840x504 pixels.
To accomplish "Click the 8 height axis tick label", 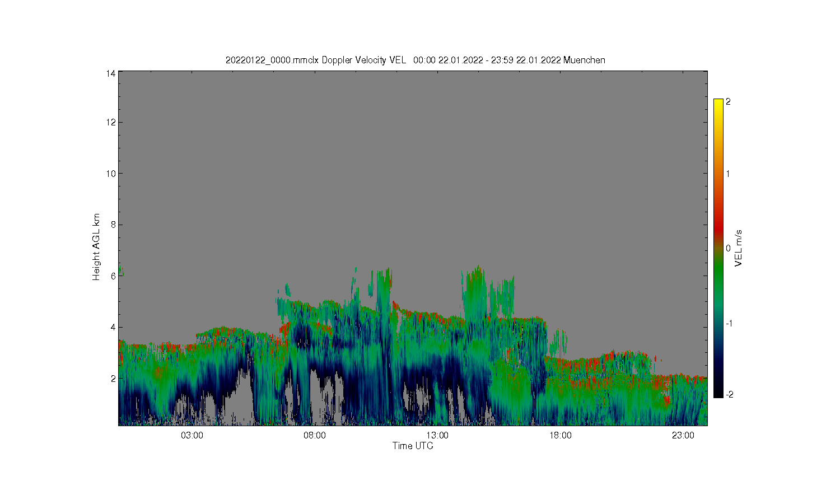I will pyautogui.click(x=114, y=225).
